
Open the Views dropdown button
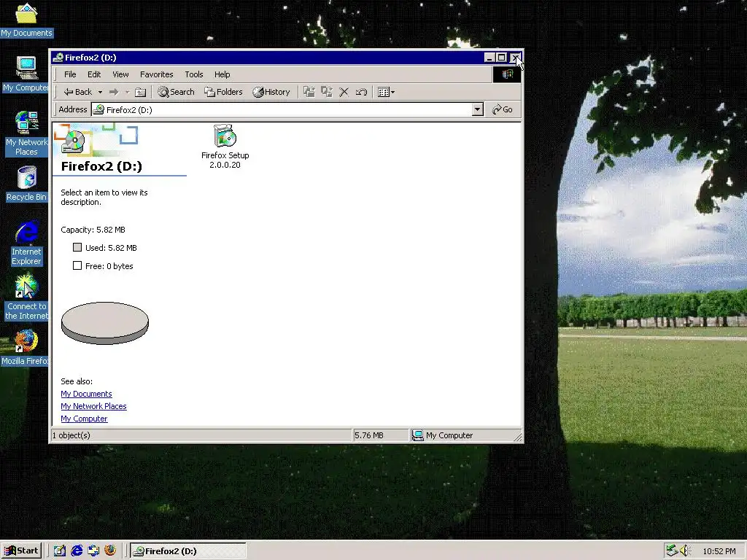[x=386, y=92]
